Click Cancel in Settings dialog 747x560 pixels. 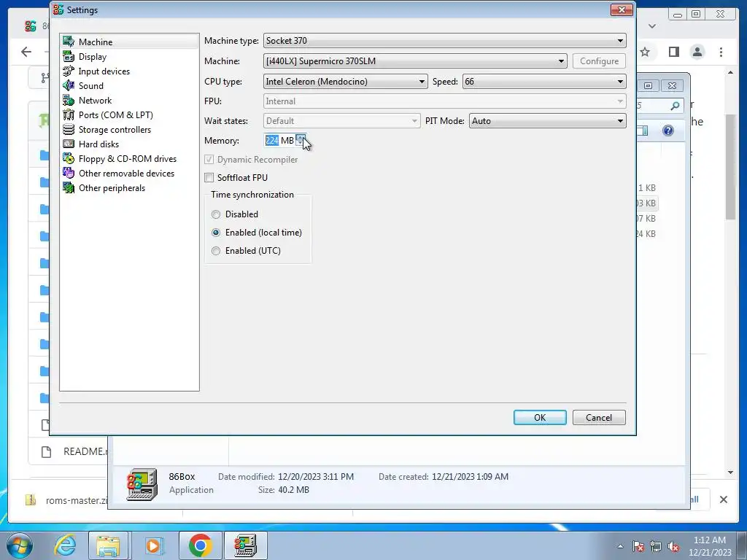tap(599, 418)
